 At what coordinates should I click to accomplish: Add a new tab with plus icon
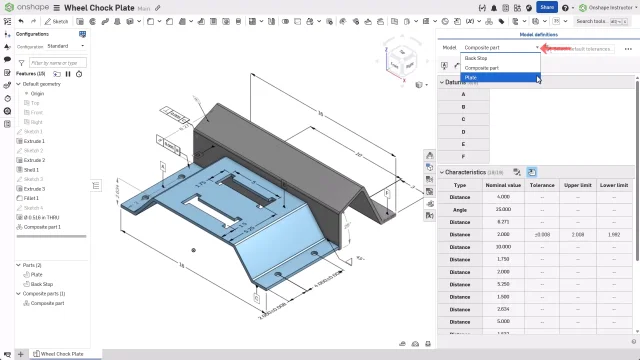tap(21, 354)
